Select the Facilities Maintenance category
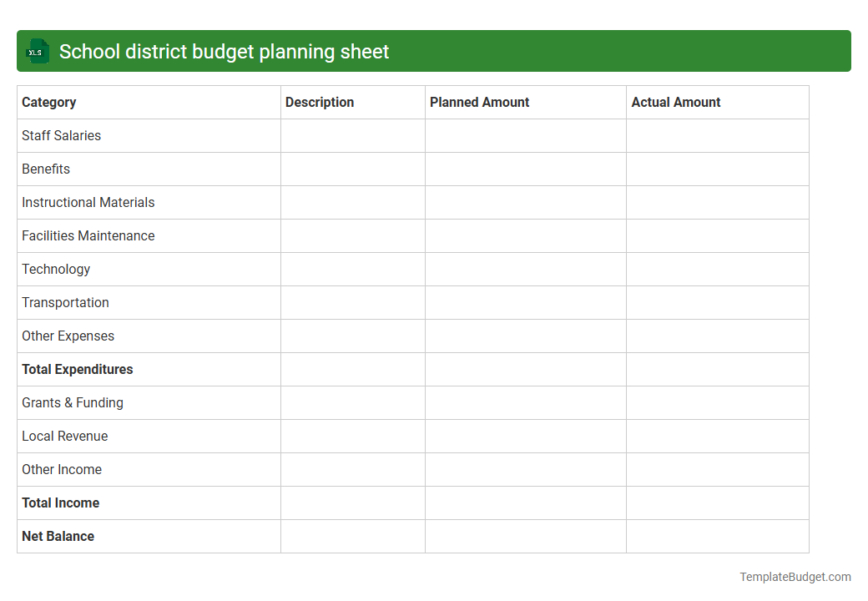Screen dimensions: 868x601 [x=88, y=235]
